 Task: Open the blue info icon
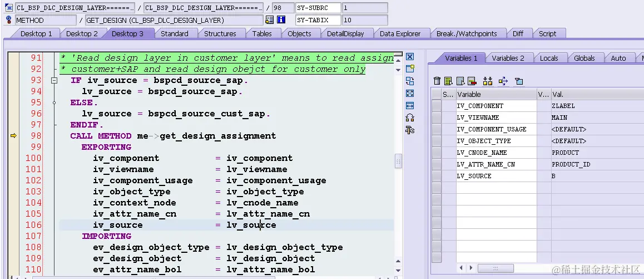[x=281, y=19]
